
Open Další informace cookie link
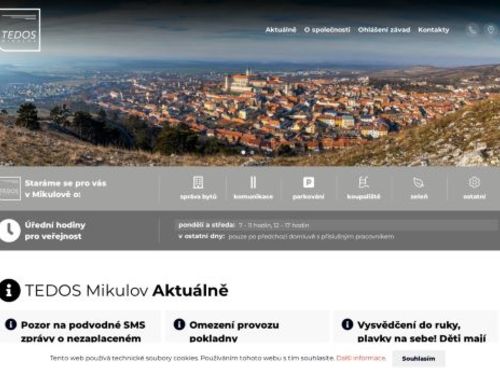(361, 358)
